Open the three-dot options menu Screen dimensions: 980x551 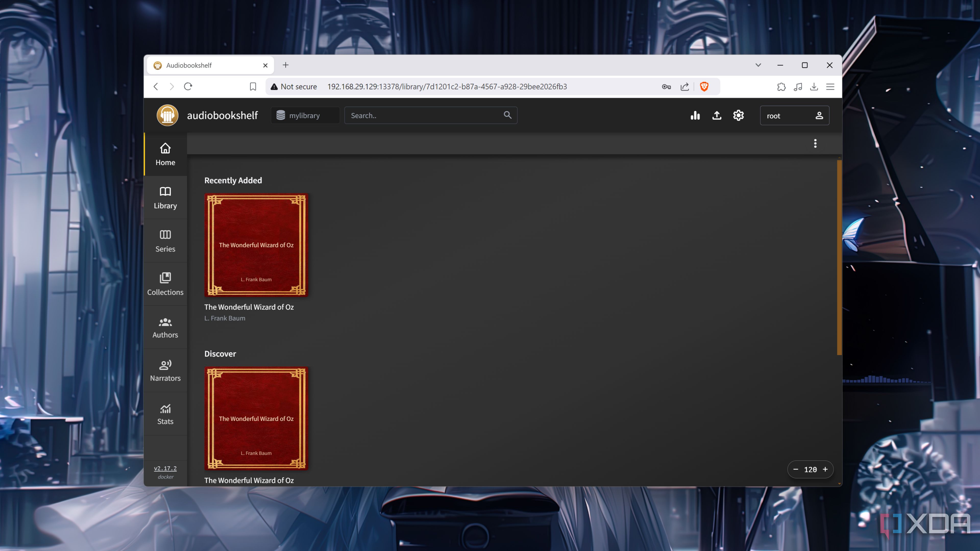(x=815, y=143)
